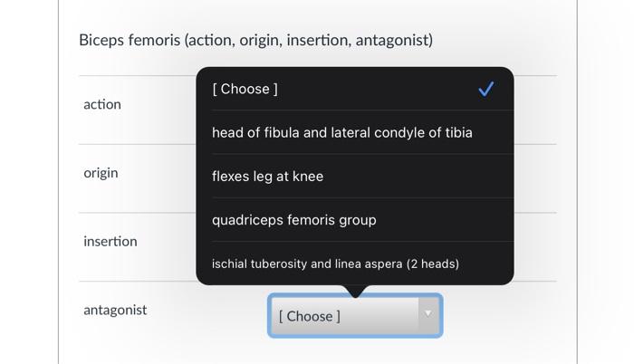Click the popup's pointer triangle above the select

[x=355, y=291]
